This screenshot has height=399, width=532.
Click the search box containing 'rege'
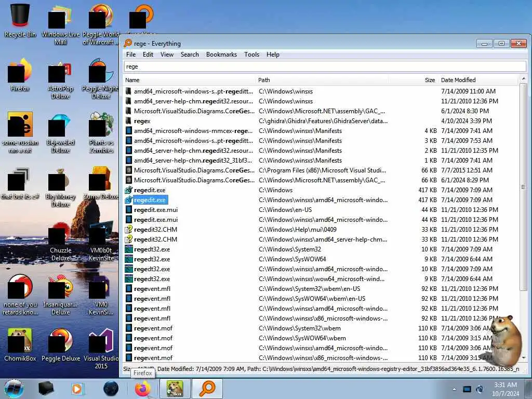click(325, 66)
